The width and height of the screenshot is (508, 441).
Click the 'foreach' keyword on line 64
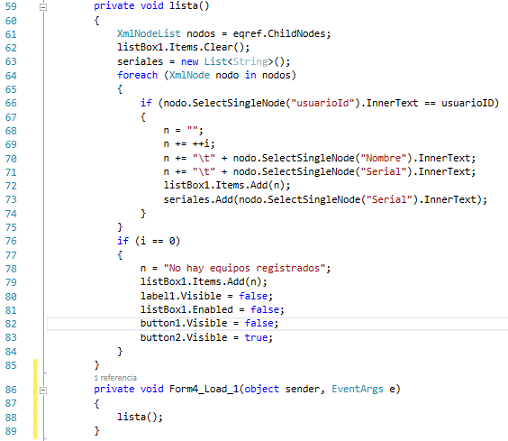click(137, 75)
